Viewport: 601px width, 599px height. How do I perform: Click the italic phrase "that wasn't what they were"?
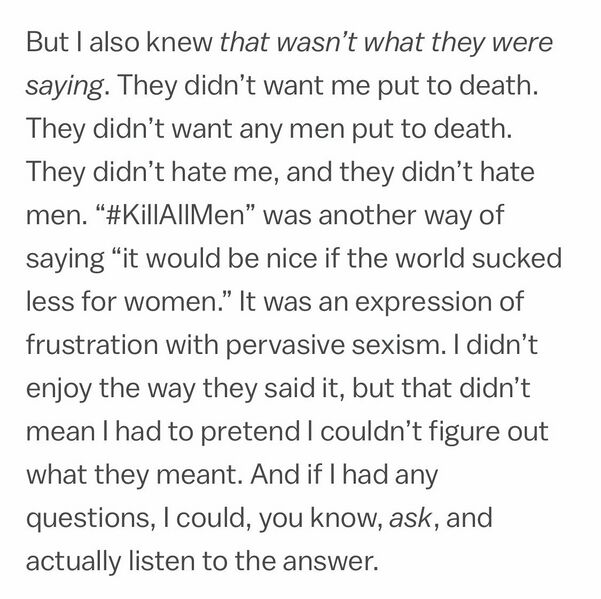tap(386, 43)
